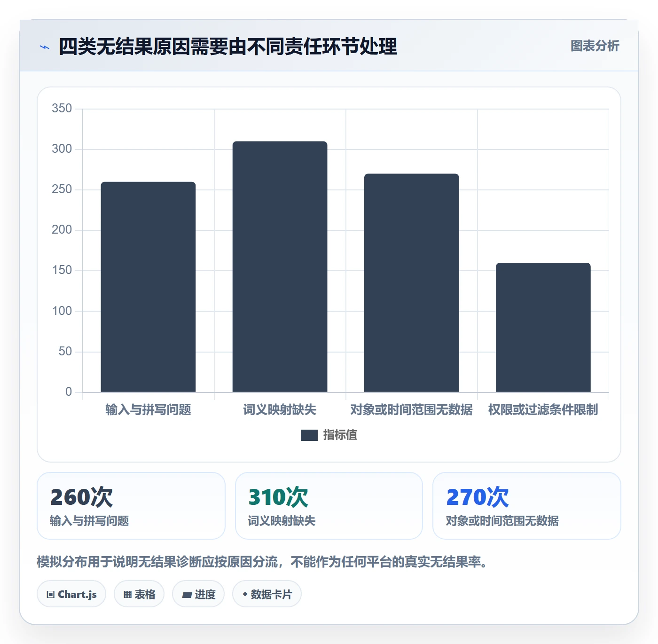This screenshot has width=658, height=644.
Task: Click the 150 y-axis tick label
Action: [x=62, y=270]
